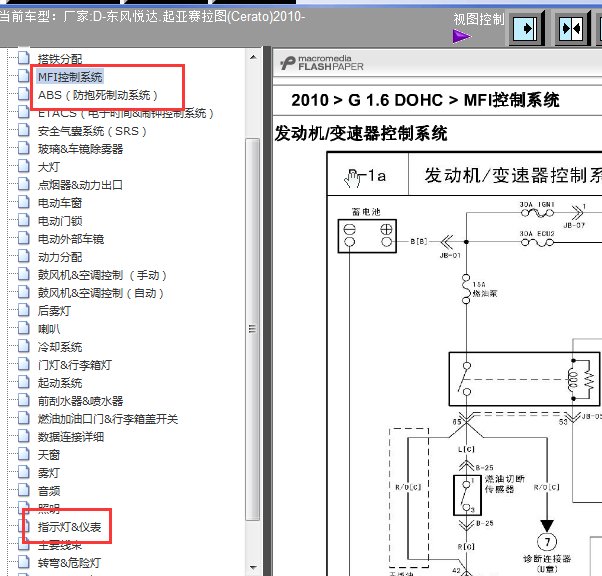The height and width of the screenshot is (576, 602).
Task: Click page icon next to 电动门锁
Action: (24, 220)
